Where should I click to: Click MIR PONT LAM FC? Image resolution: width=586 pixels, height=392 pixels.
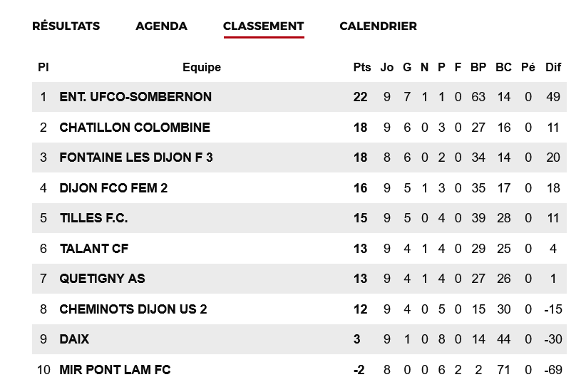115,370
